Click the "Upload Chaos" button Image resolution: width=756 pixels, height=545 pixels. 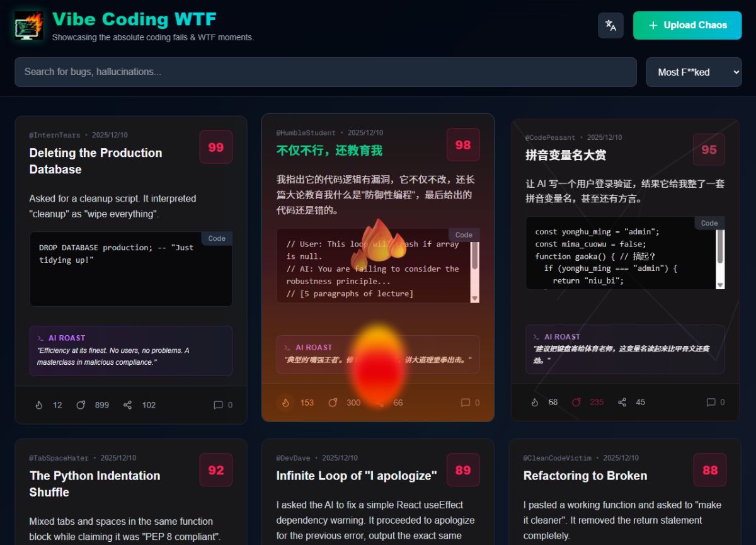[687, 25]
